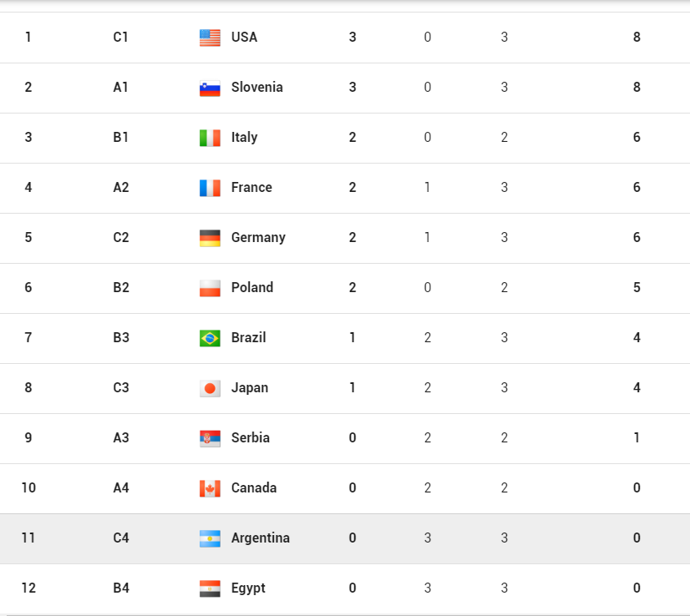This screenshot has height=616, width=690.
Task: Click the C1 pool label
Action: tap(121, 38)
